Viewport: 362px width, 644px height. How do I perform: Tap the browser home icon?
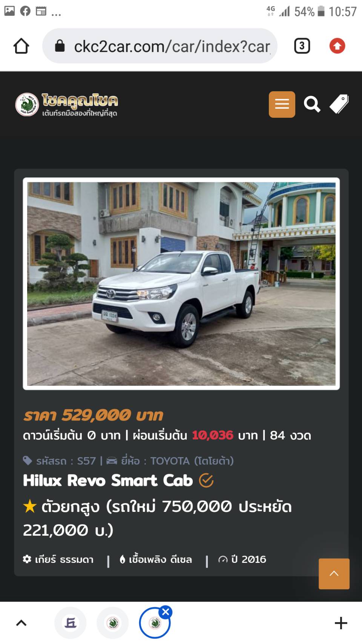[21, 46]
